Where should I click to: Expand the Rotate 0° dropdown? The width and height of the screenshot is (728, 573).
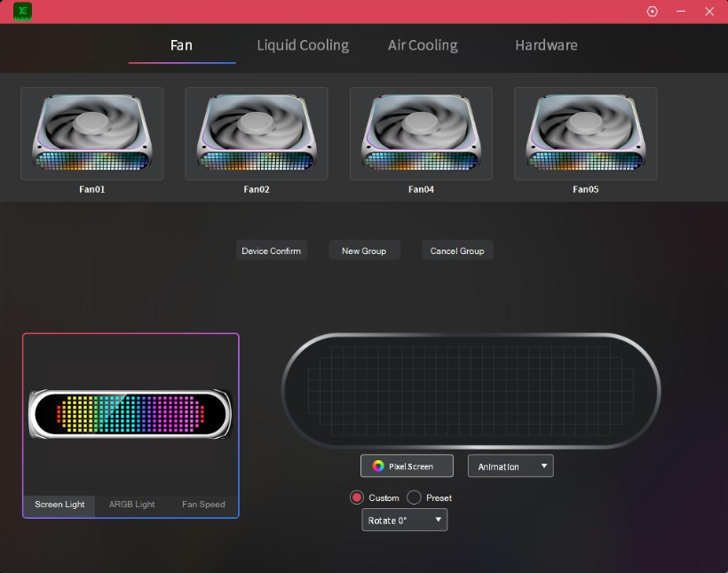point(404,520)
